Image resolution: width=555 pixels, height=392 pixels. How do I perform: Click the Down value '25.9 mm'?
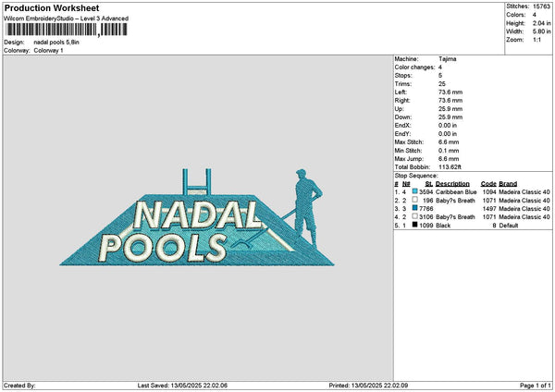(450, 117)
